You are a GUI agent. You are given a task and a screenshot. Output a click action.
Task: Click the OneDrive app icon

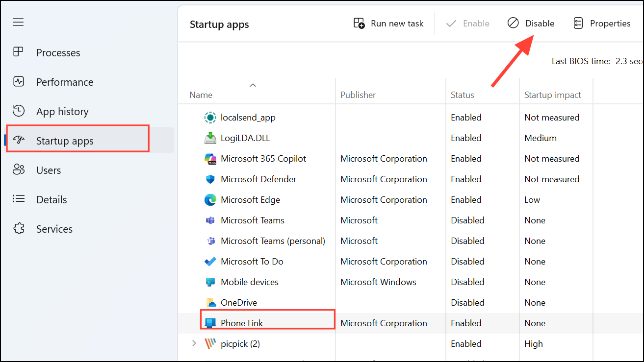(x=210, y=303)
